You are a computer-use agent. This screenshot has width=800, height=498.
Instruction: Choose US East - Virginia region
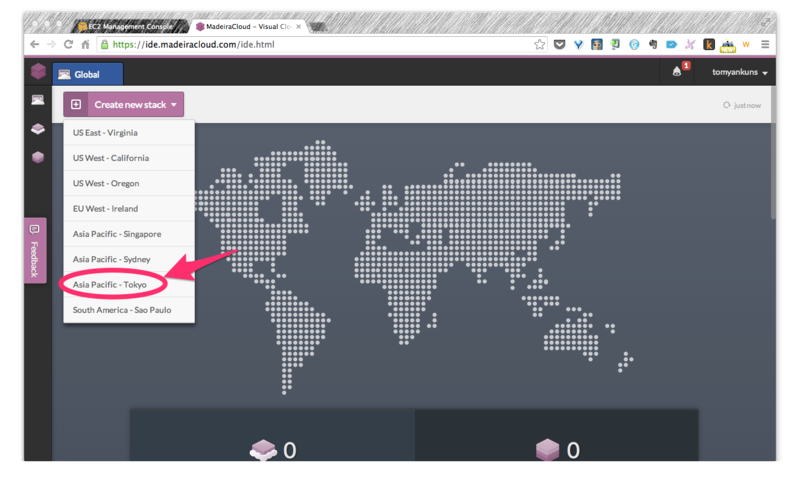129,133
